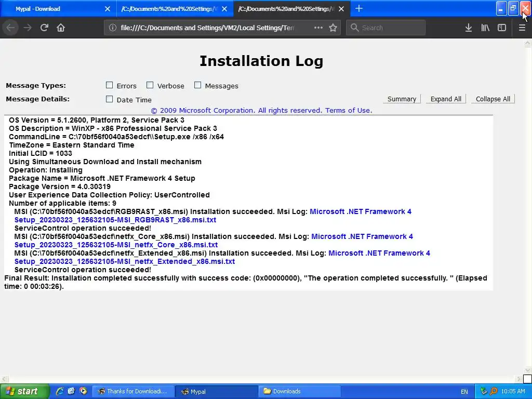Screen dimensions: 532x399
Task: Toggle the sidebar view icon
Action: [502, 28]
